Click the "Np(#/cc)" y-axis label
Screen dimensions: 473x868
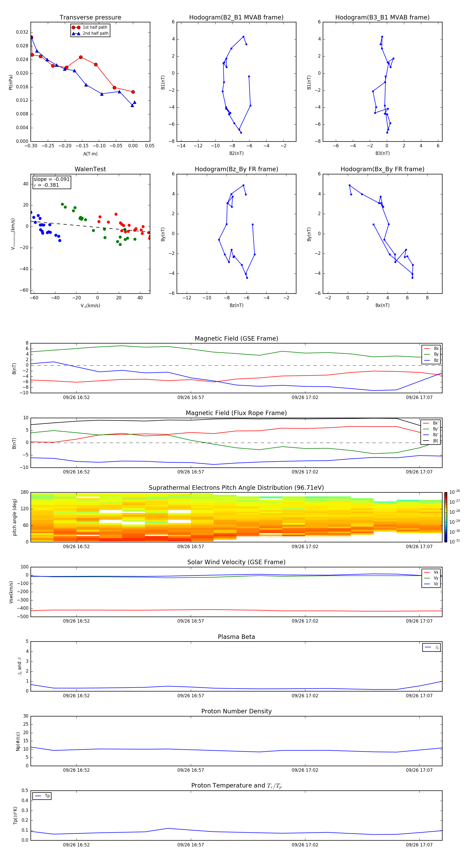pos(18,741)
